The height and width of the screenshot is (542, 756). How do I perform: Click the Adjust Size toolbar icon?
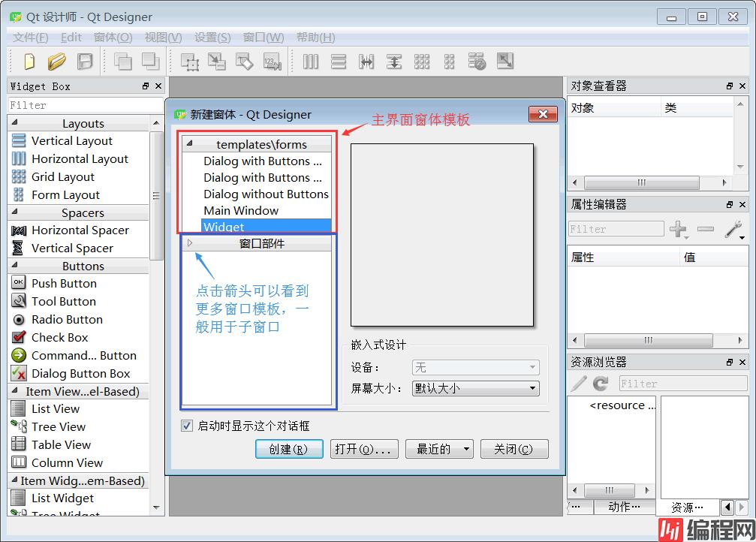coord(505,62)
